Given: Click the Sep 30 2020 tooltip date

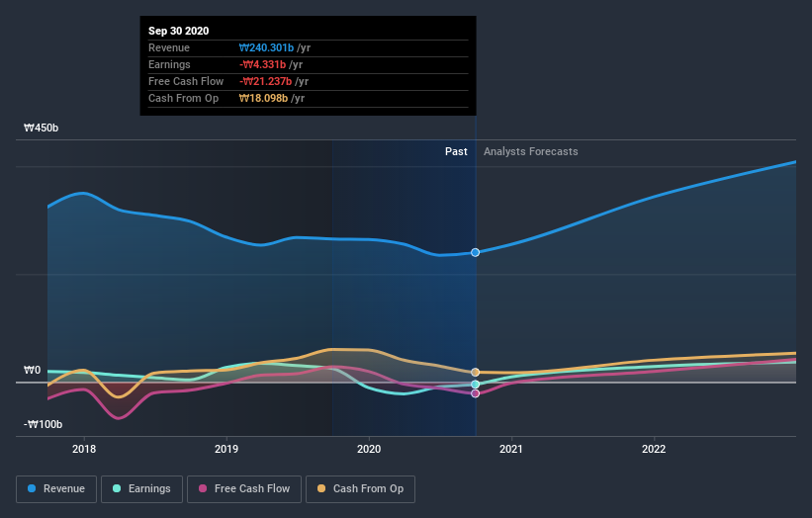Looking at the screenshot, I should pyautogui.click(x=179, y=31).
